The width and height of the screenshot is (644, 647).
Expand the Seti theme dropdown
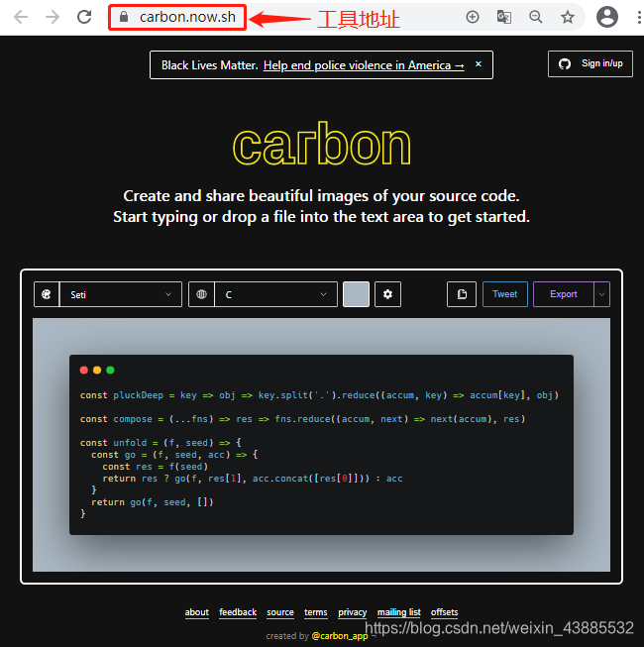point(121,294)
